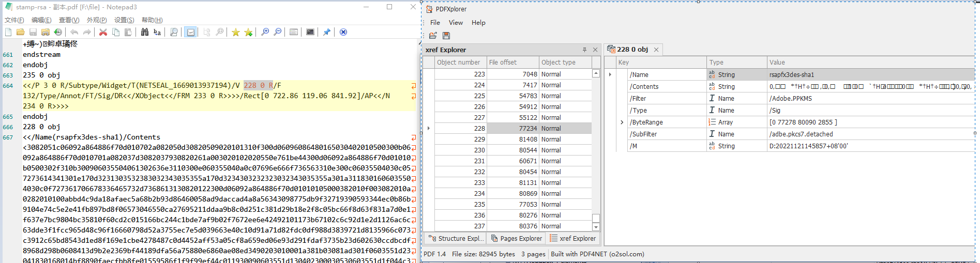
Task: Click the Paste clipboard icon in Notepad3
Action: pyautogui.click(x=128, y=32)
